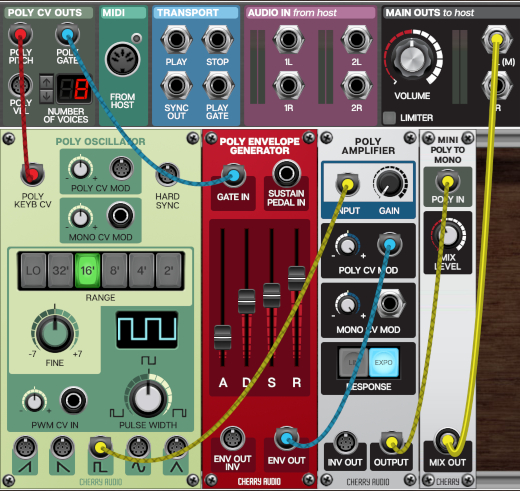Select the LO range button
520x491 pixels.
[33, 270]
